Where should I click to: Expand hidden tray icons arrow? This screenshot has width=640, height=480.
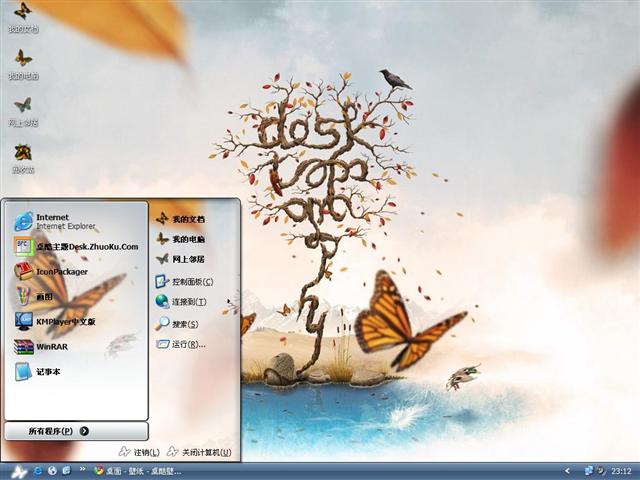point(567,471)
